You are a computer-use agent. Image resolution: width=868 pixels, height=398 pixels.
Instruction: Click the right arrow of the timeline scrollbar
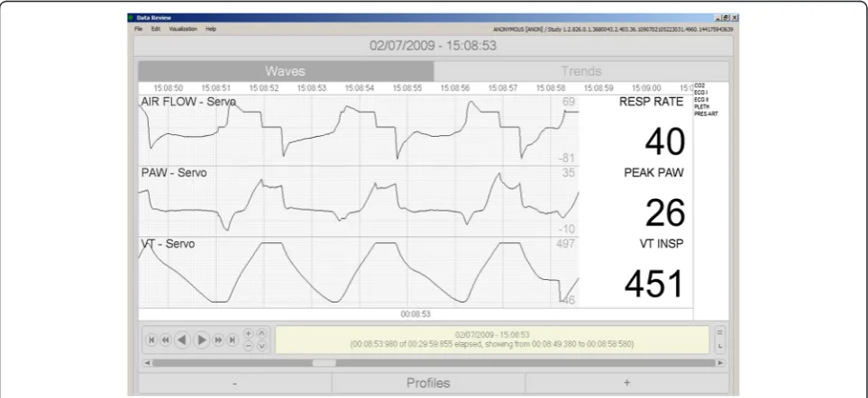click(x=720, y=363)
